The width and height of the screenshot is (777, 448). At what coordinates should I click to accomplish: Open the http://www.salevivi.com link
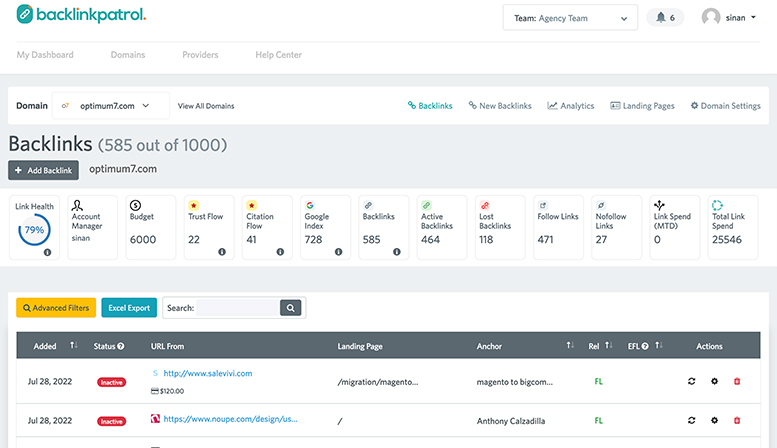click(x=208, y=373)
